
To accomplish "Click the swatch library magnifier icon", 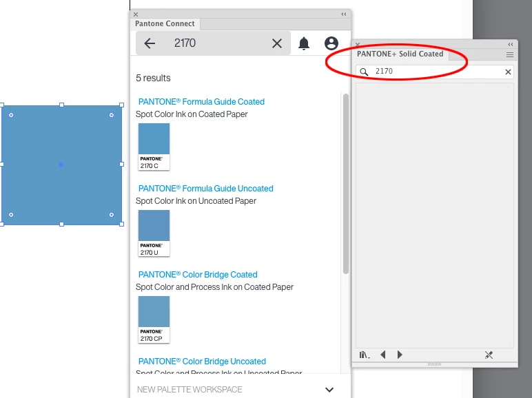I will click(x=364, y=72).
